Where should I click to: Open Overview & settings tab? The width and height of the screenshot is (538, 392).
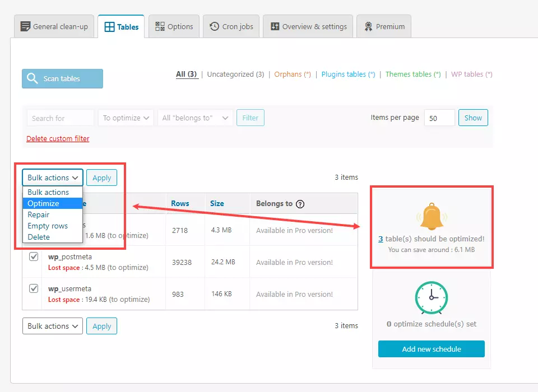click(308, 26)
